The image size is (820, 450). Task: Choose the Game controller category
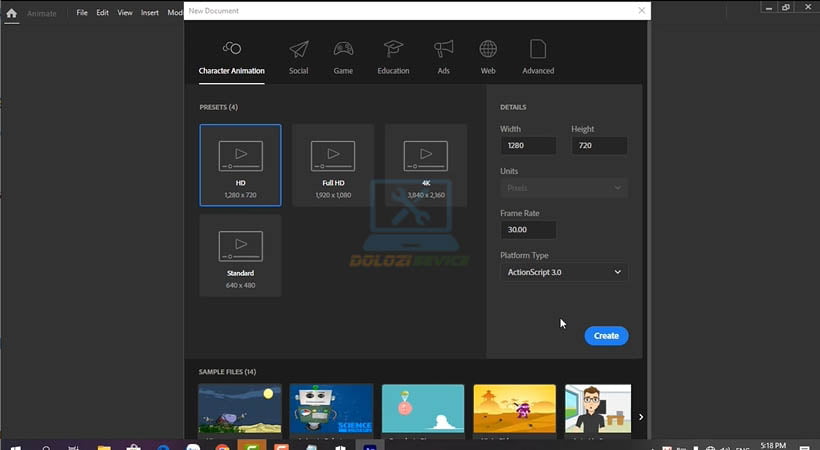(343, 57)
